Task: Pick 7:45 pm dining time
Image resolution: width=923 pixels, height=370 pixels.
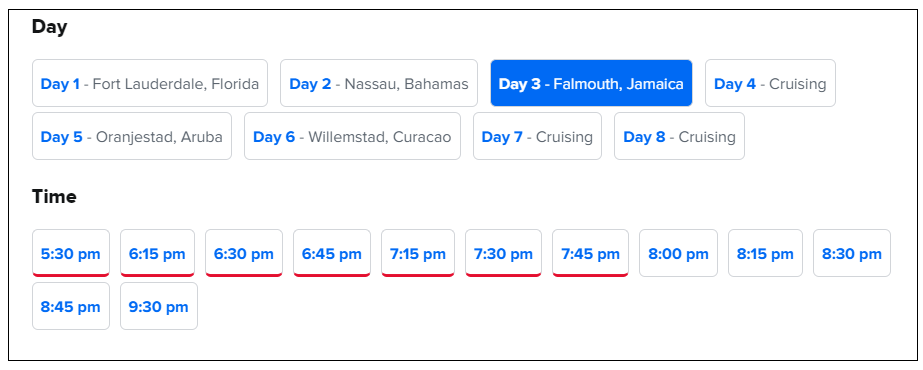Action: tap(590, 253)
